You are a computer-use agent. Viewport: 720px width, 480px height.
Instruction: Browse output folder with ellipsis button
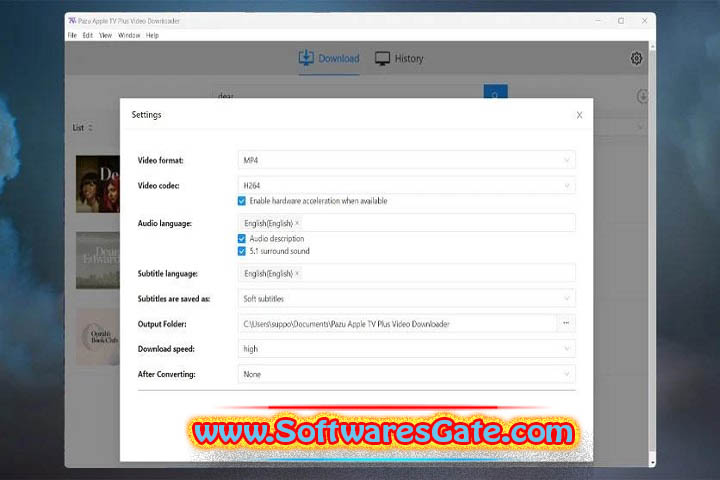tap(566, 323)
